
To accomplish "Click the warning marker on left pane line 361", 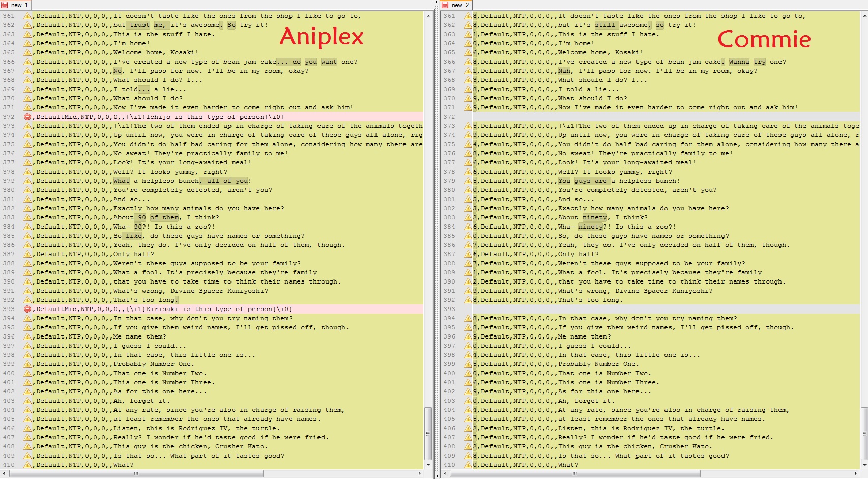I will click(x=27, y=16).
